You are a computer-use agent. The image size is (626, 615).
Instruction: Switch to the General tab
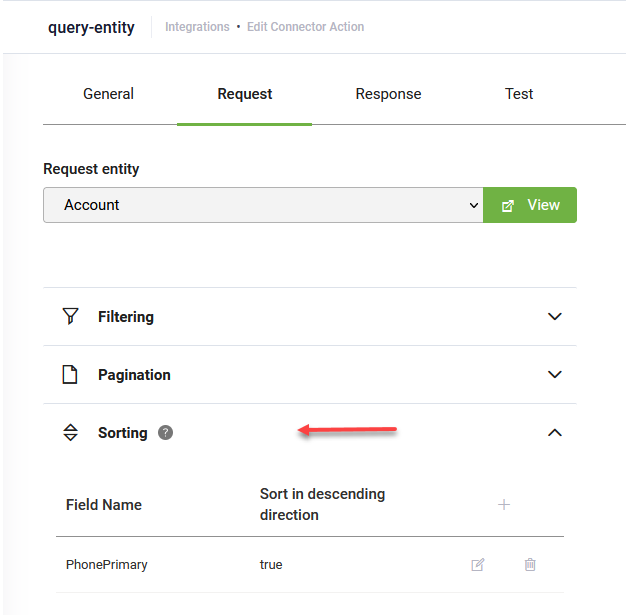tap(108, 94)
